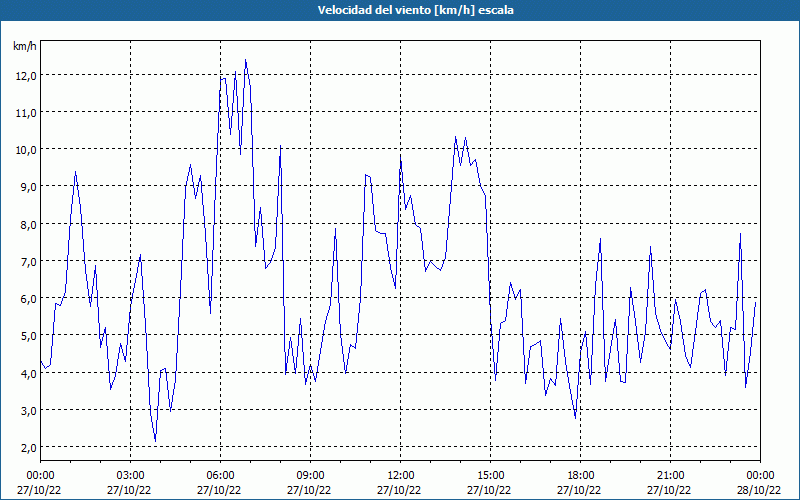Image resolution: width=800 pixels, height=500 pixels.
Task: Click the chart title 'Velocidad del viento [km/h] escala'
Action: (x=415, y=10)
